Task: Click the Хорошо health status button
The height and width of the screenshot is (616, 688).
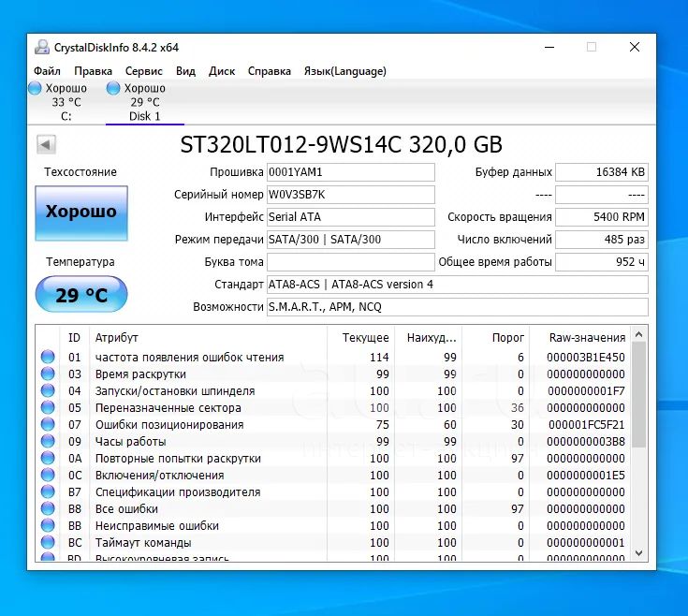Action: pyautogui.click(x=81, y=213)
